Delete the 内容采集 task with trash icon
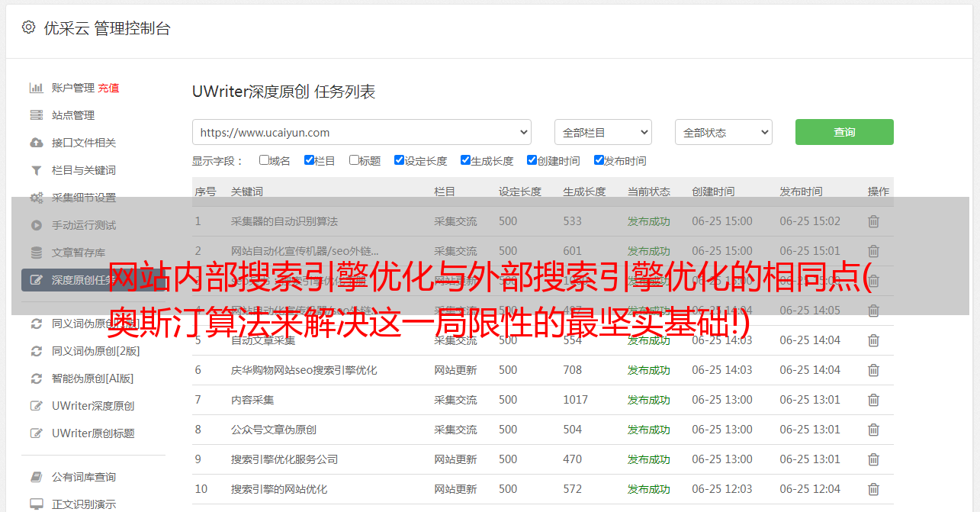This screenshot has width=980, height=512. point(874,400)
